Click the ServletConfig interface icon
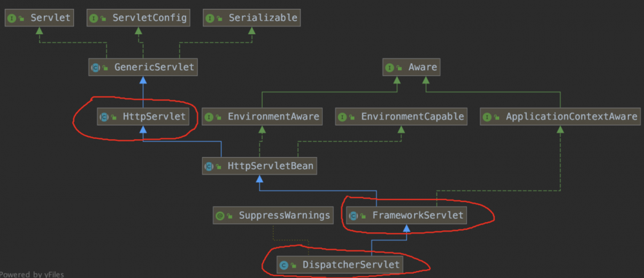This screenshot has height=278, width=644. click(x=94, y=18)
